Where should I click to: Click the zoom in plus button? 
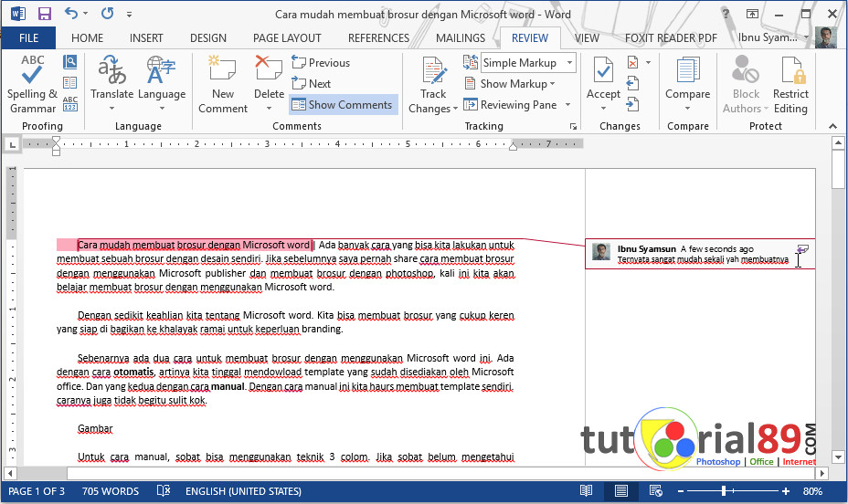(785, 491)
